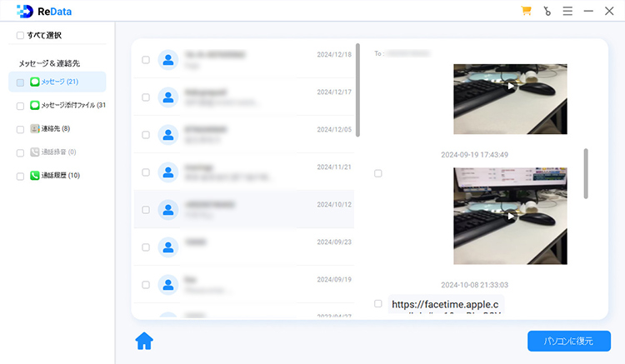The image size is (625, 364).
Task: Open 通話履歴 (10) category
Action: [62, 176]
